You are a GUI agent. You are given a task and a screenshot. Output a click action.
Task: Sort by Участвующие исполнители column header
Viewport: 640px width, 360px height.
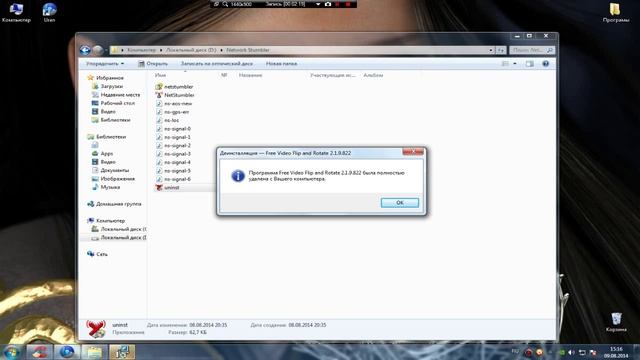point(333,75)
